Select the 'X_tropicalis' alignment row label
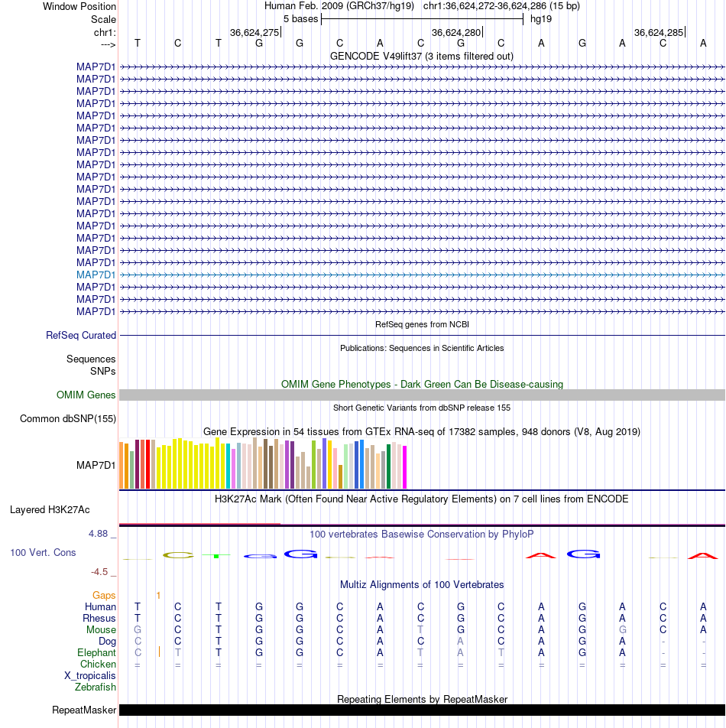726x728 pixels. tap(89, 675)
